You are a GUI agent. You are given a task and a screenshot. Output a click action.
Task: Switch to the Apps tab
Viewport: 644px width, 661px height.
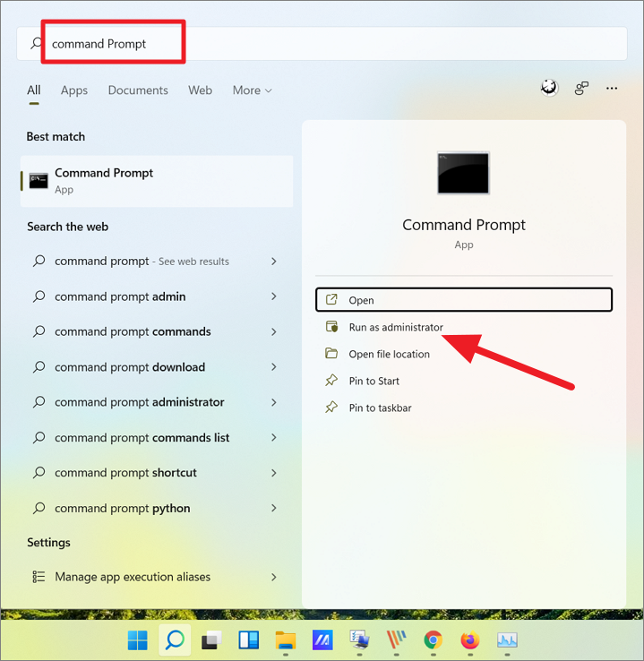point(74,90)
